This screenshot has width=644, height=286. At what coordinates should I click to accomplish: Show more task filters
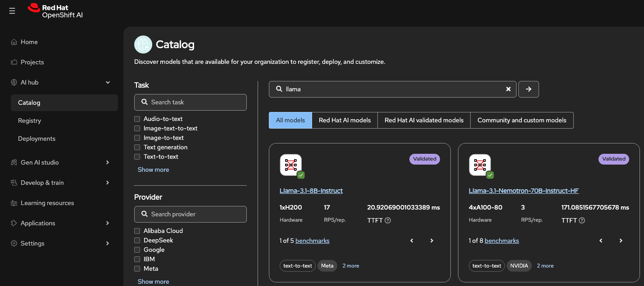coord(154,170)
